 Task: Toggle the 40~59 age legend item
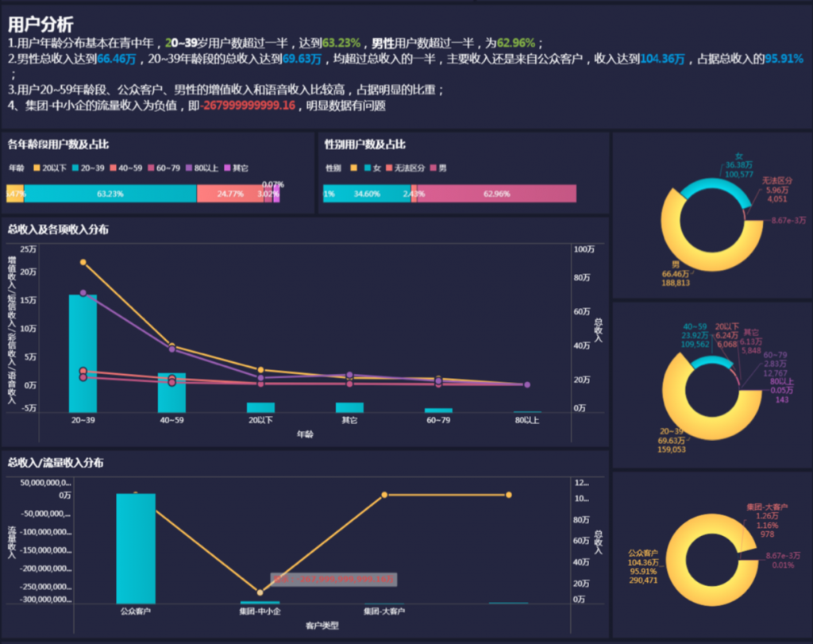click(126, 168)
